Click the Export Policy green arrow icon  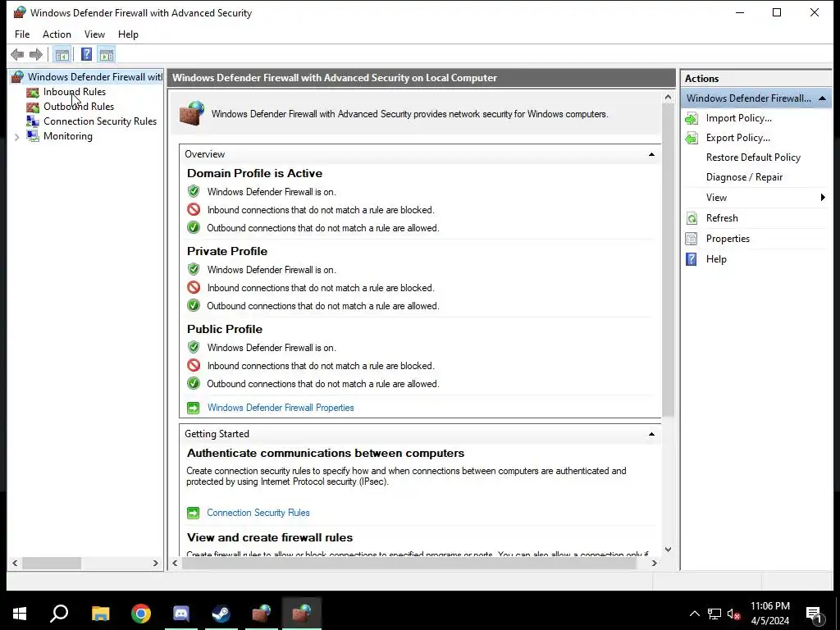point(691,138)
